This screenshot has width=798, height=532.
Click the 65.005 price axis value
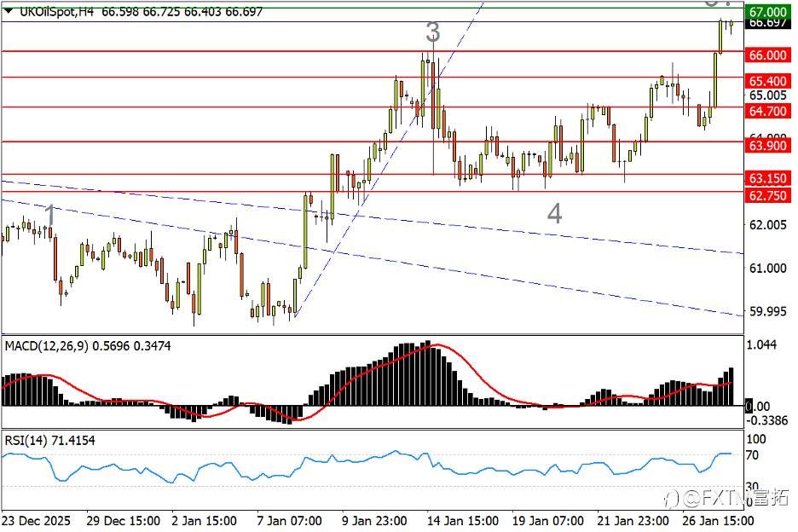[768, 95]
